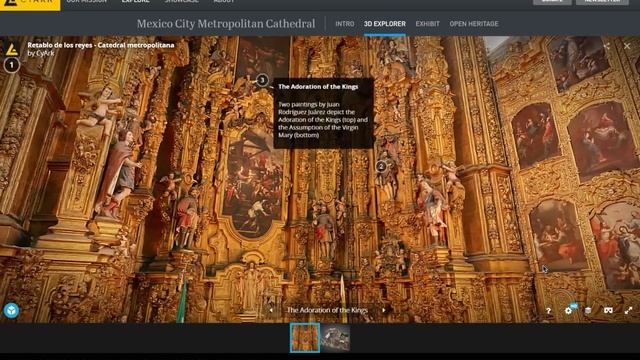Image resolution: width=640 pixels, height=360 pixels.
Task: Open the Our Mission menu
Action: click(86, 2)
